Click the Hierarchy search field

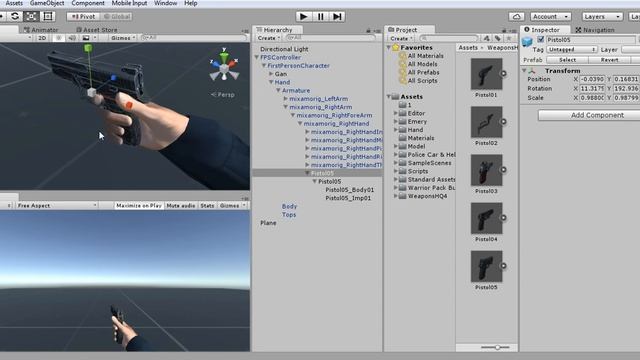pos(330,38)
